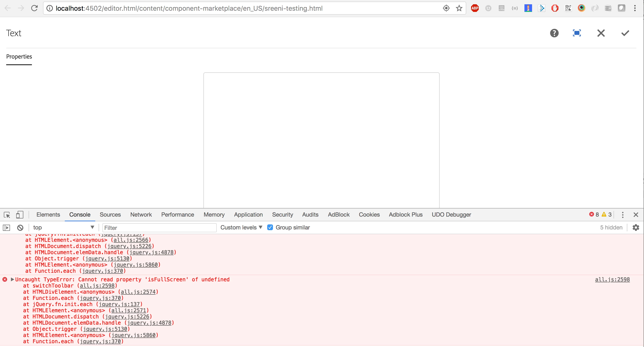Viewport: 644px width, 347px height.
Task: Open the red stop-hand extension icon
Action: [555, 8]
